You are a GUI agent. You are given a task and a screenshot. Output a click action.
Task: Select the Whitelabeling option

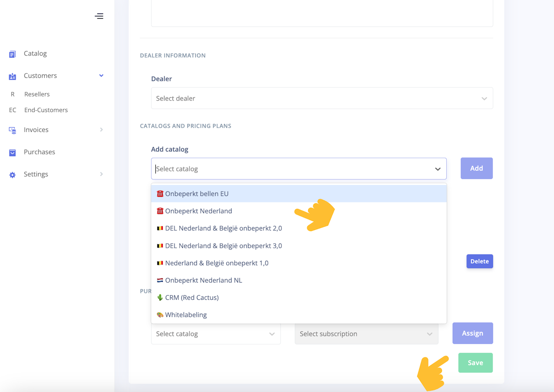[299, 315]
